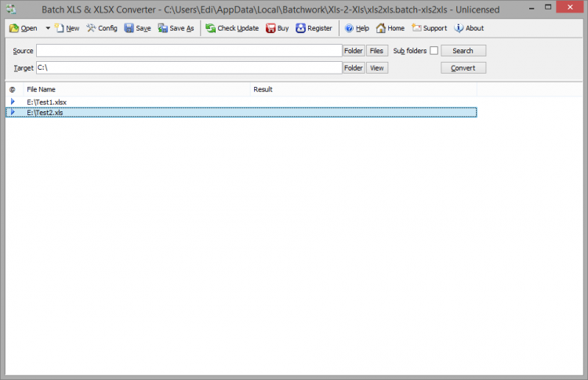Click the Files button
588x380 pixels.
[x=377, y=51]
